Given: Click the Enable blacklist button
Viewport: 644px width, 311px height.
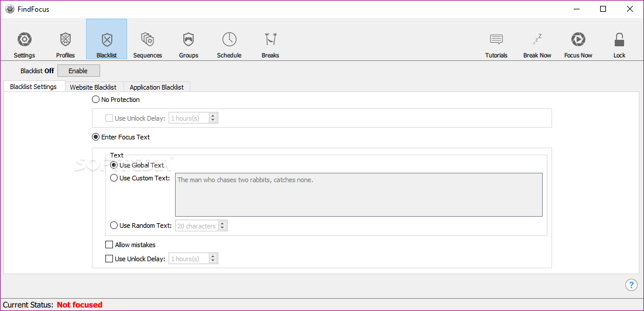Looking at the screenshot, I should click(78, 71).
